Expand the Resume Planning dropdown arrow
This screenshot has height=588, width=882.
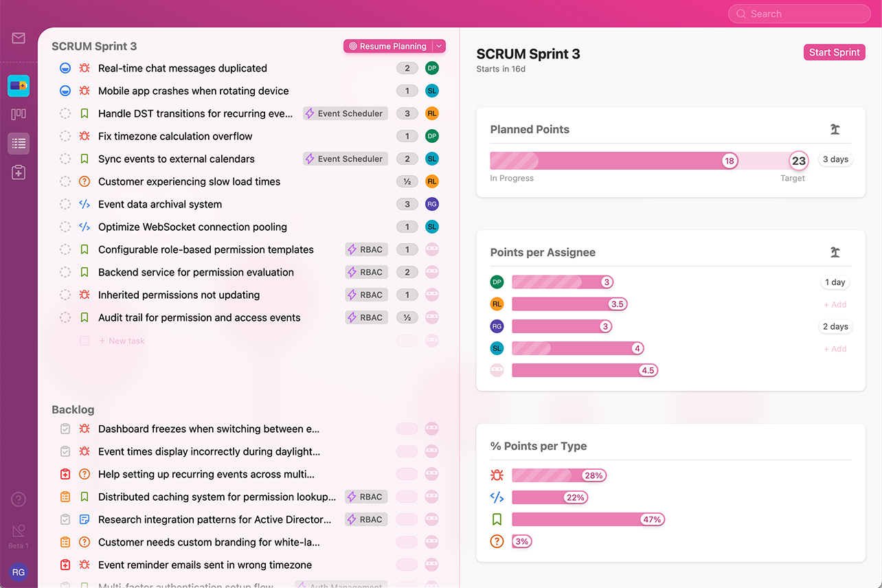coord(440,46)
